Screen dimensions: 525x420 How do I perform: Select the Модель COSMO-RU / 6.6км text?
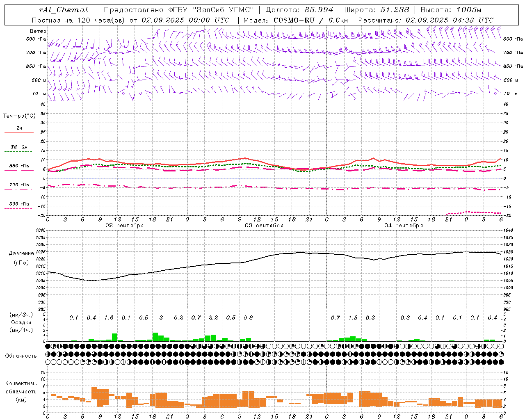point(296,20)
